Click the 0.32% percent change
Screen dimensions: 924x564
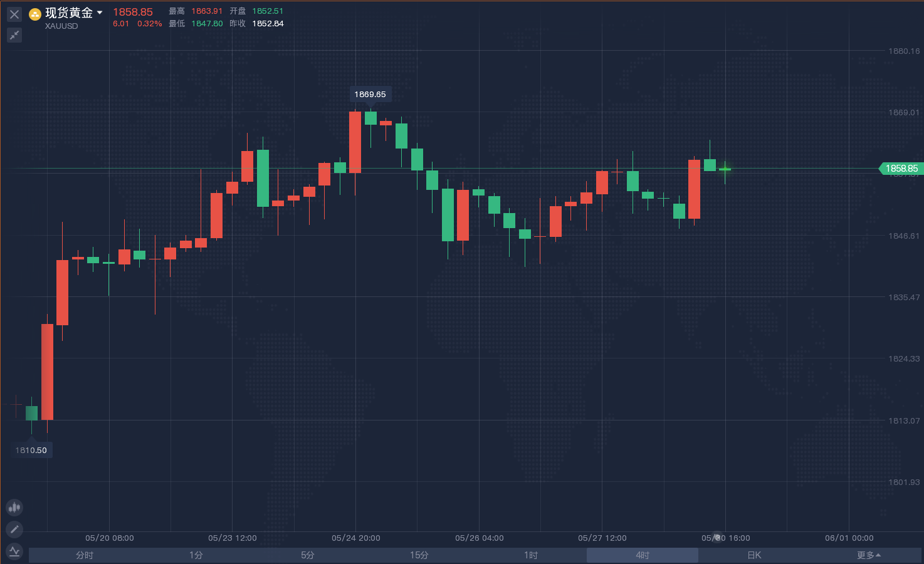tap(150, 24)
